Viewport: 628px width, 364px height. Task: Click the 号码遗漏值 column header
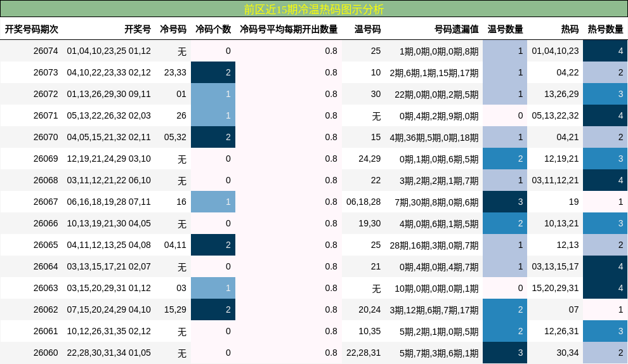457,29
